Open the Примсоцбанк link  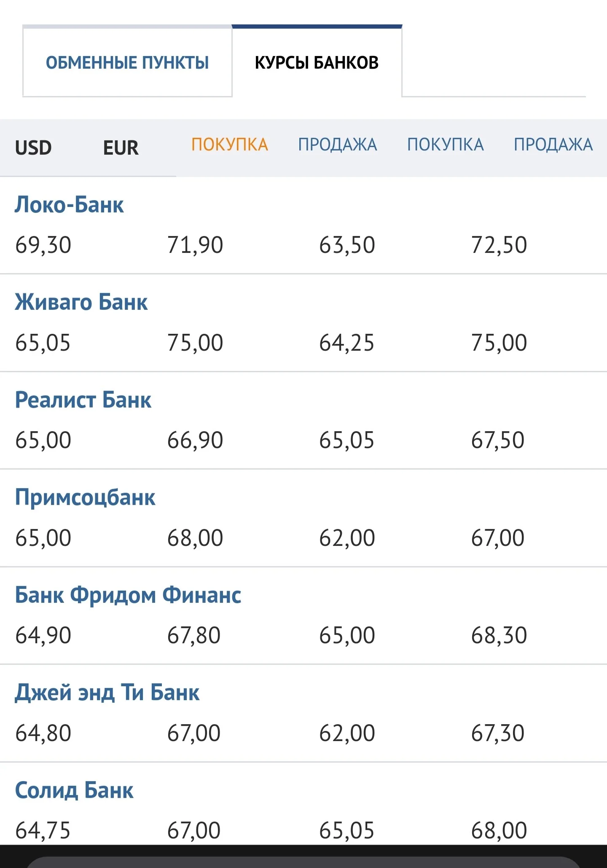85,498
